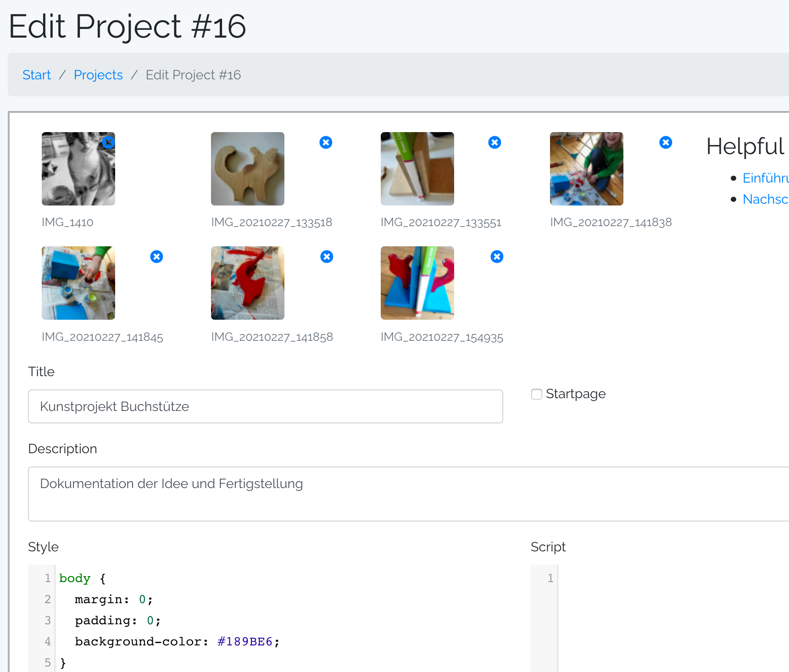
Task: Open the Einführung helpful link
Action: pyautogui.click(x=765, y=178)
